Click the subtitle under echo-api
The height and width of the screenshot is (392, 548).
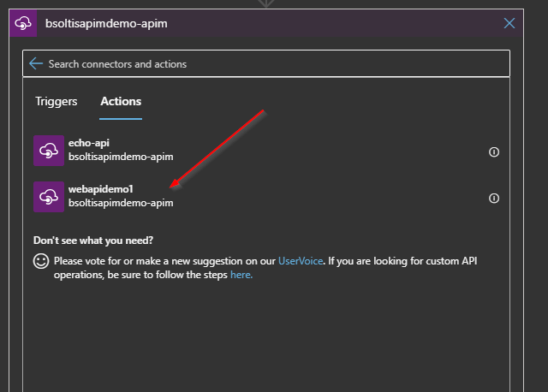click(121, 158)
